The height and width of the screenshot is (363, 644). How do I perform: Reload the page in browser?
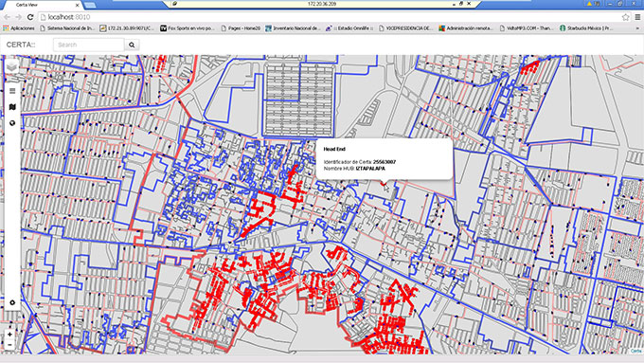30,17
